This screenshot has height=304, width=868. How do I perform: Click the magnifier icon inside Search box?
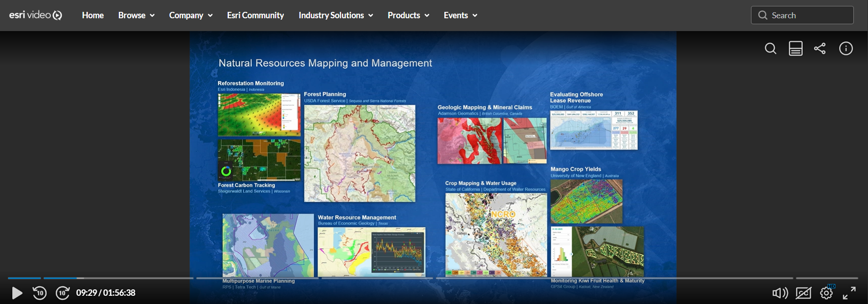[x=762, y=15]
